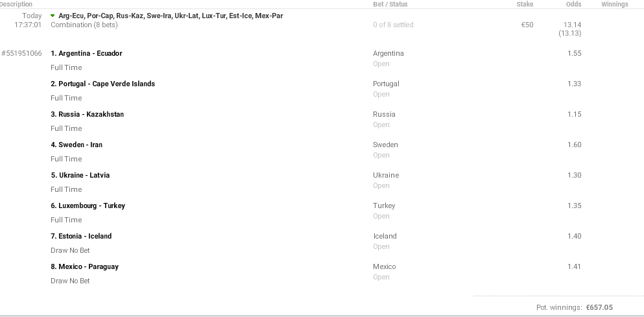Select odds 1.30 for Ukraine
This screenshot has width=644, height=317.
click(x=574, y=175)
